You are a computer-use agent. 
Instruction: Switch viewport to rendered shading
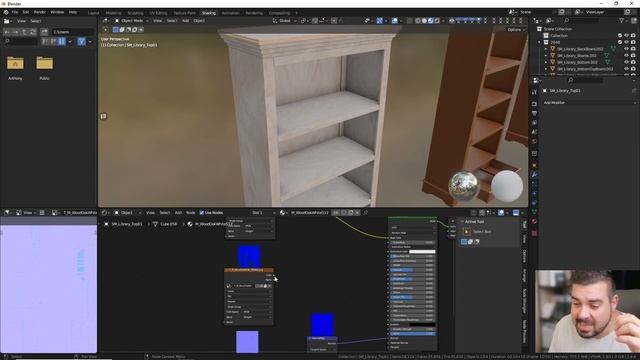437,20
